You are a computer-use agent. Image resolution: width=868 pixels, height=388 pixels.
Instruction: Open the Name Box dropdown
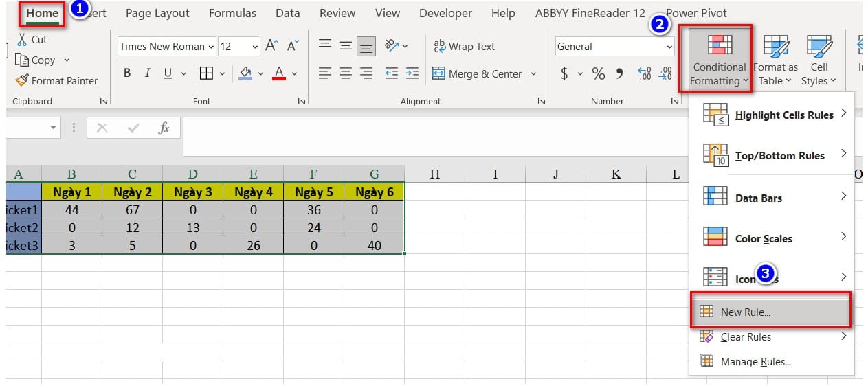click(54, 128)
